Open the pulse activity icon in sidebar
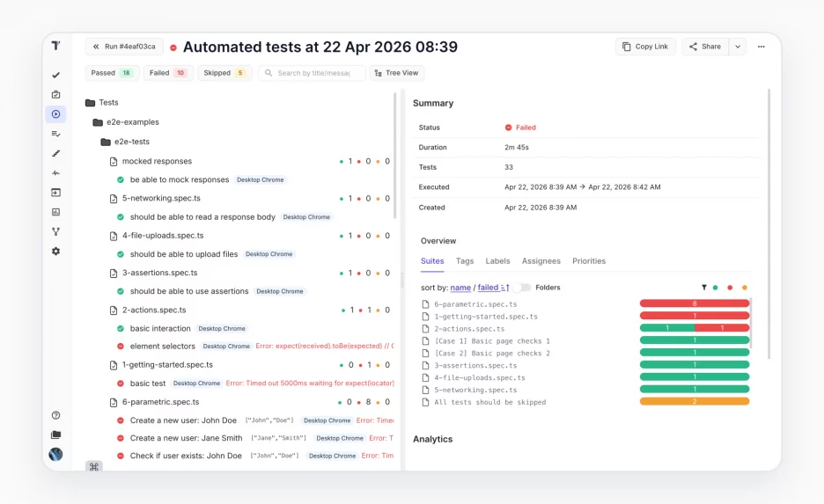Screen dimensions: 824x504 pyautogui.click(x=55, y=172)
